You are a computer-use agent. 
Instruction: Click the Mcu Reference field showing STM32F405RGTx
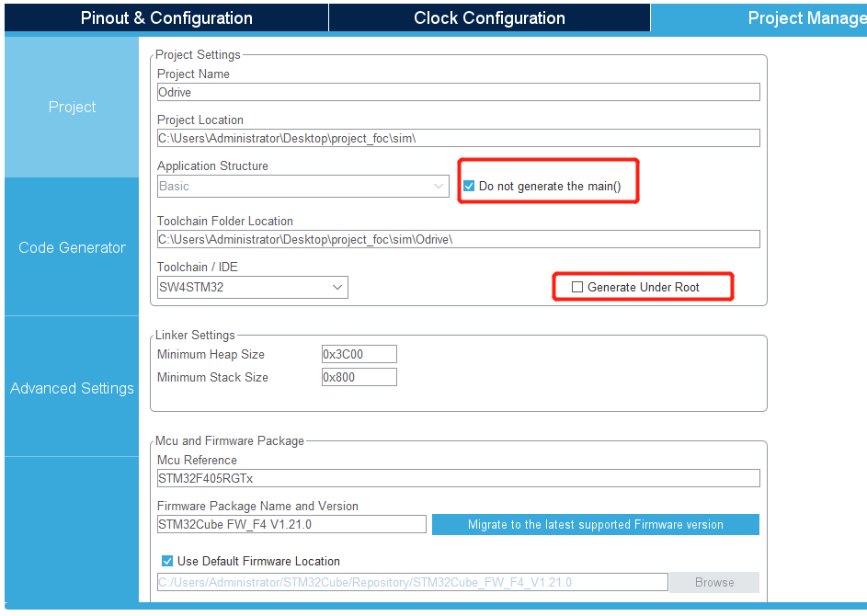(x=457, y=478)
